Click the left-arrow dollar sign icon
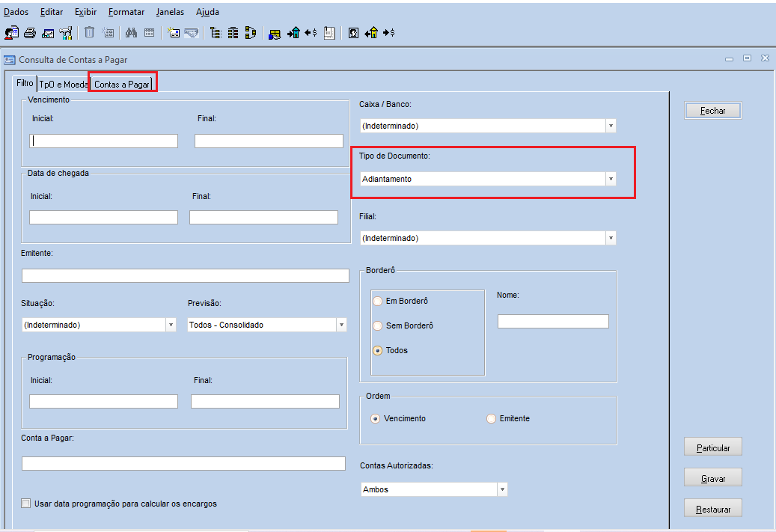This screenshot has width=776, height=532. point(311,33)
